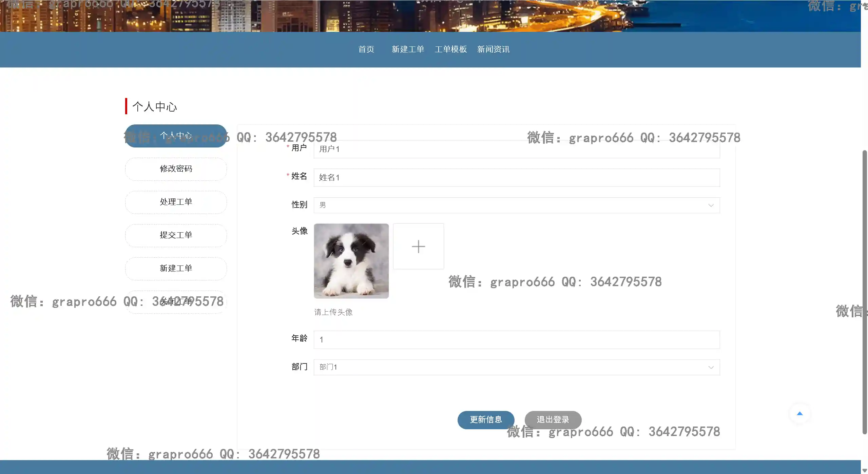Click the 性别 dropdown chevron arrow
The width and height of the screenshot is (868, 474).
(711, 205)
